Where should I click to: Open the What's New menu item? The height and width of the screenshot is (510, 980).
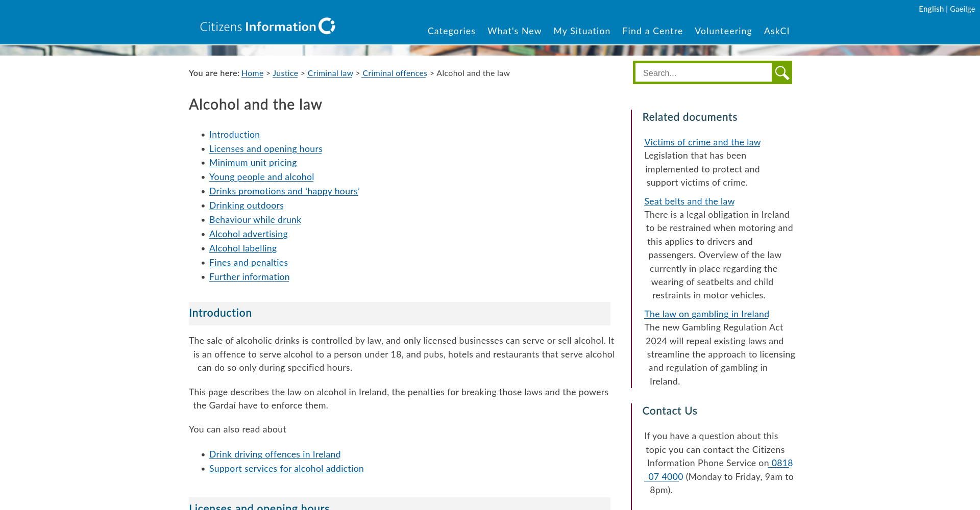[x=514, y=31]
